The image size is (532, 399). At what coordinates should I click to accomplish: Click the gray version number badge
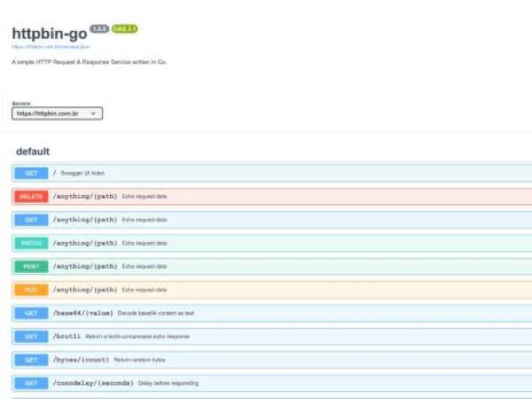coord(99,29)
